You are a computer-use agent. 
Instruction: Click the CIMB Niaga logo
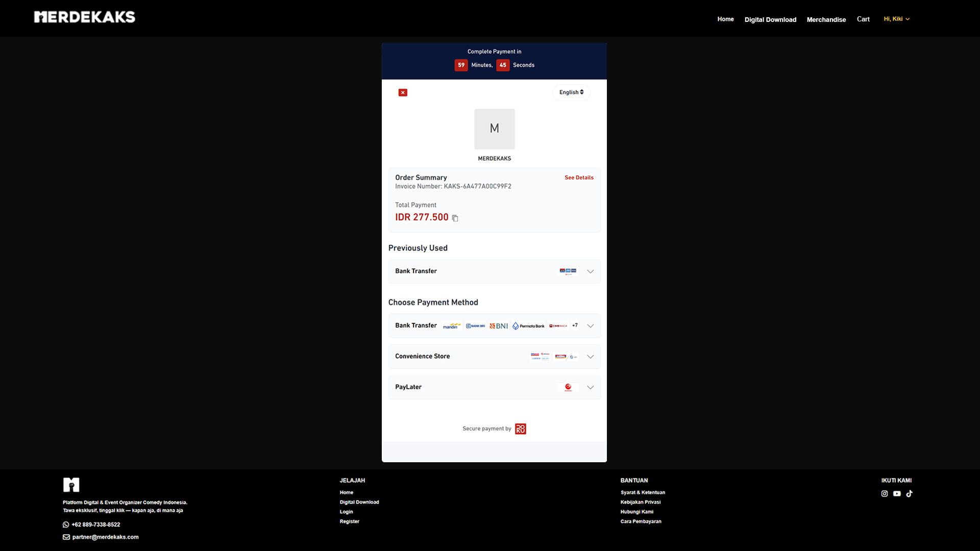pos(558,326)
